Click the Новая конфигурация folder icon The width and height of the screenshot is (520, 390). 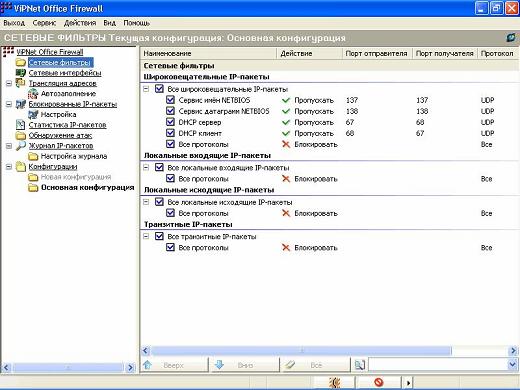pos(33,177)
